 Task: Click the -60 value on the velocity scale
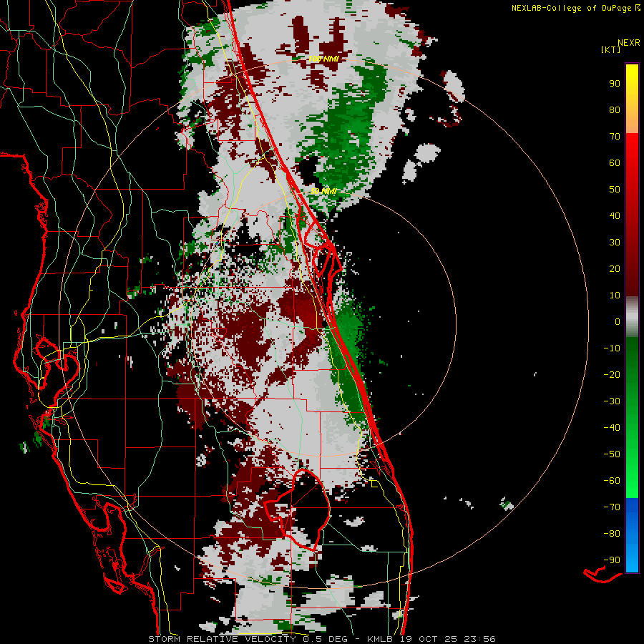pyautogui.click(x=612, y=481)
